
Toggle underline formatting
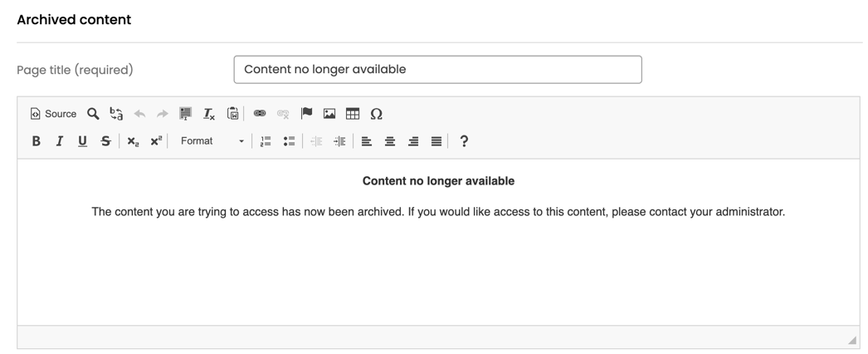point(82,141)
